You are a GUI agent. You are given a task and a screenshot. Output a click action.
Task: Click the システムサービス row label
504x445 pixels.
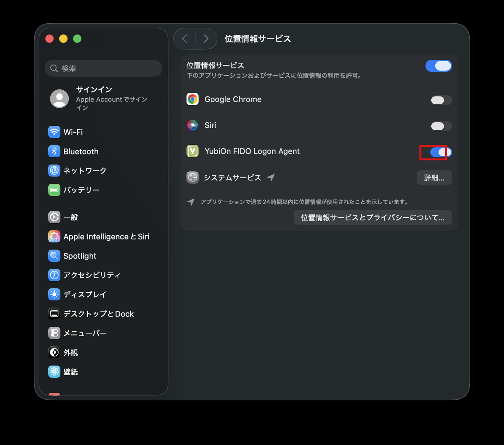tap(232, 177)
